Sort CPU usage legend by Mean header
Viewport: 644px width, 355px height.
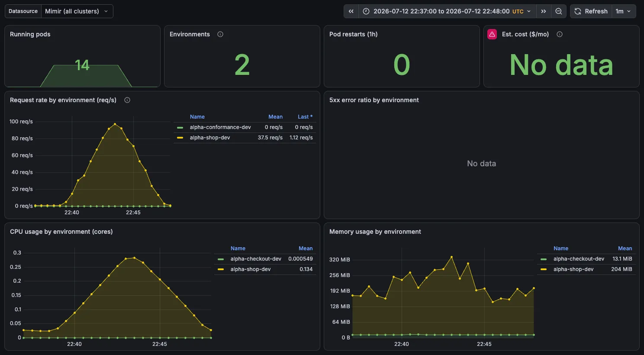[x=306, y=248]
